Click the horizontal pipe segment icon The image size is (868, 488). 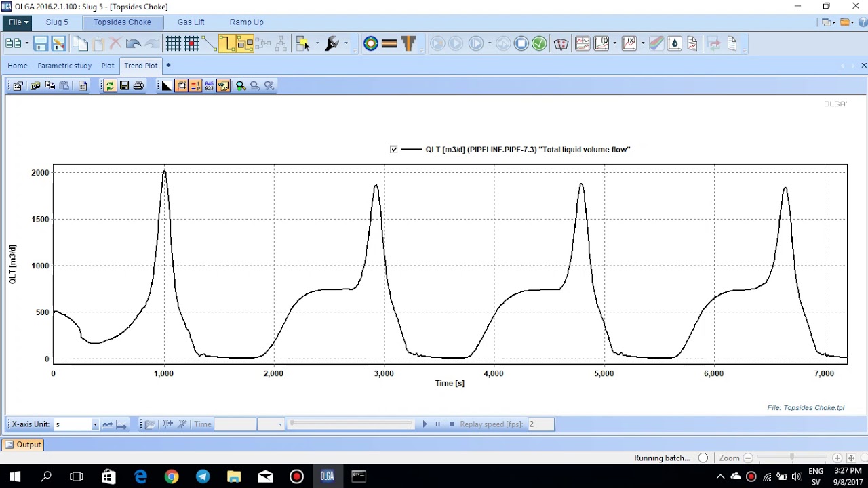(x=389, y=44)
